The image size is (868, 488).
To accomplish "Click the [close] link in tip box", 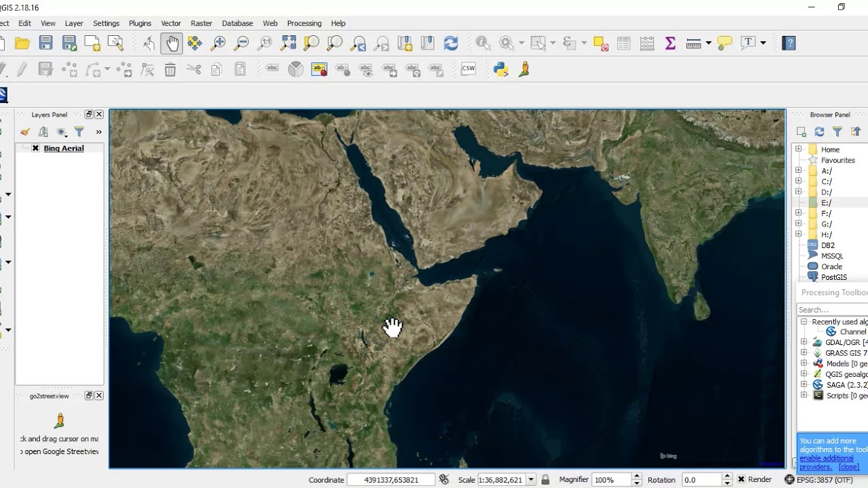I will click(849, 467).
